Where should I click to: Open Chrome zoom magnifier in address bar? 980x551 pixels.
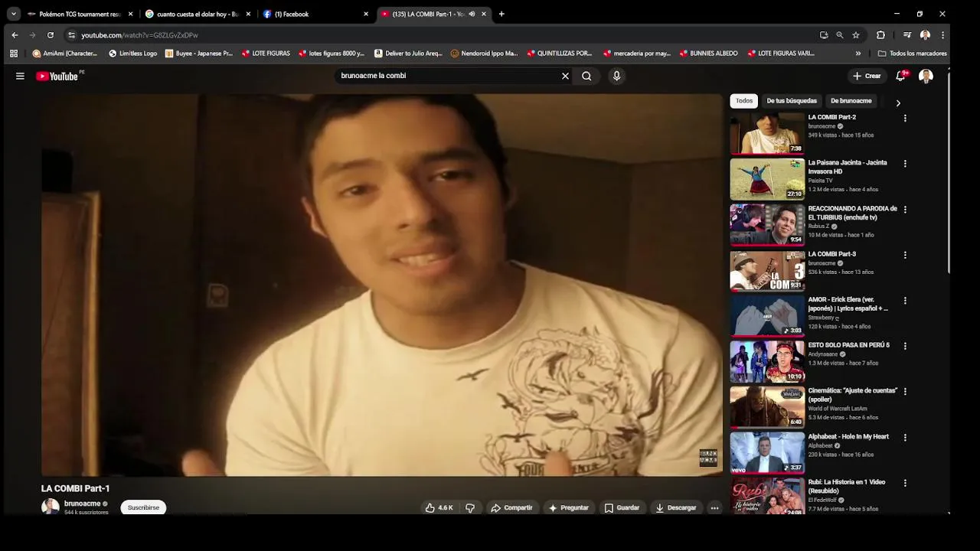pos(840,34)
